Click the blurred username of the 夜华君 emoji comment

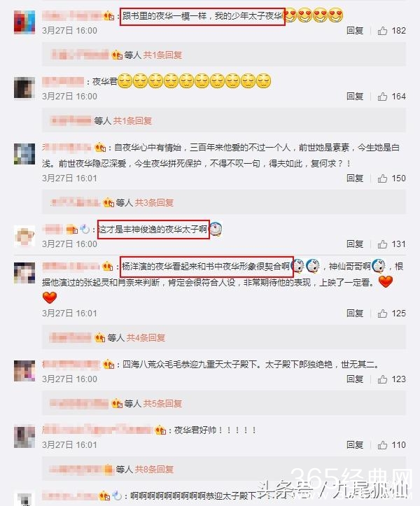coord(63,81)
